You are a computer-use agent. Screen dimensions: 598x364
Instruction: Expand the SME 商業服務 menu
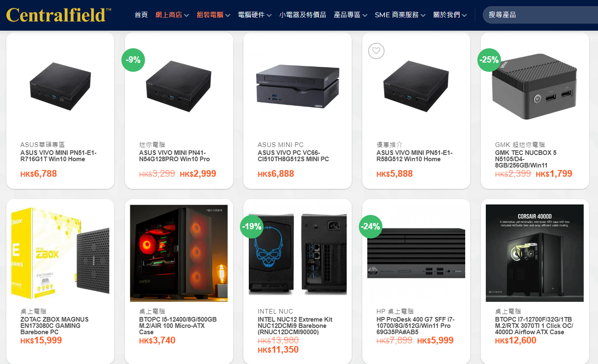click(x=400, y=15)
